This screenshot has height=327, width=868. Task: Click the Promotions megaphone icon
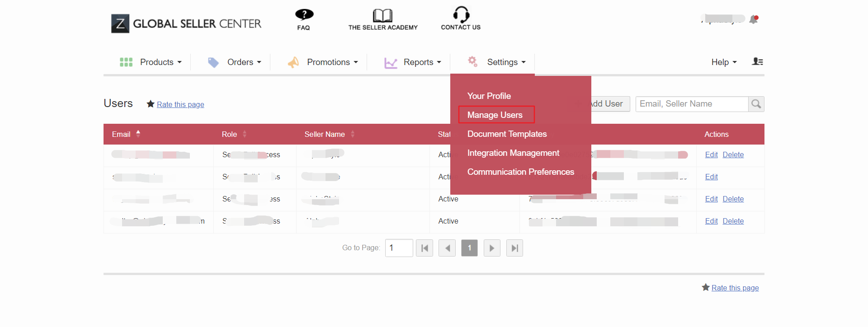tap(293, 62)
